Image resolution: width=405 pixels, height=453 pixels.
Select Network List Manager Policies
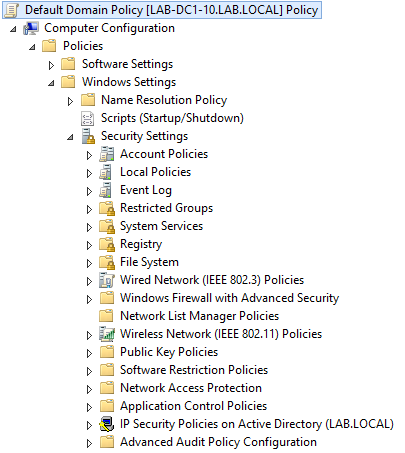(x=199, y=316)
